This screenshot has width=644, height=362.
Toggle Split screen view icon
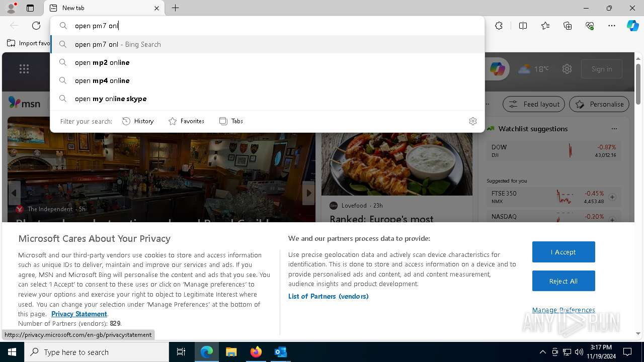coord(523,26)
